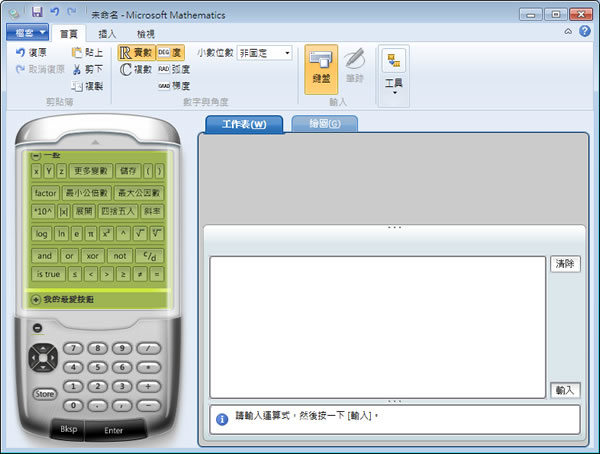The image size is (600, 454).
Task: Click the 複製 copy button
Action: pyautogui.click(x=87, y=86)
